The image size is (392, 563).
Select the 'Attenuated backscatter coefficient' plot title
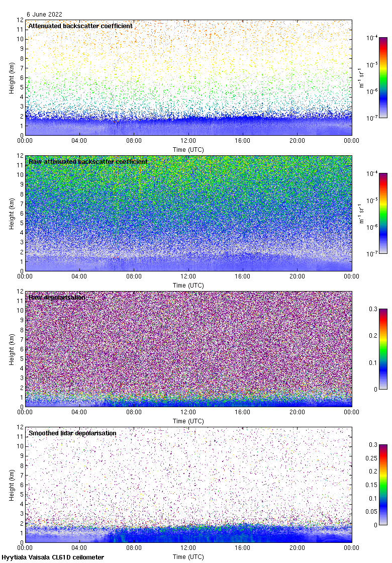tap(80, 26)
